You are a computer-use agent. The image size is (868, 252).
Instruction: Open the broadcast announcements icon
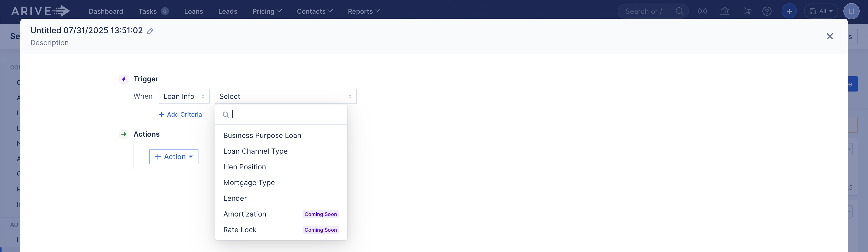[703, 11]
